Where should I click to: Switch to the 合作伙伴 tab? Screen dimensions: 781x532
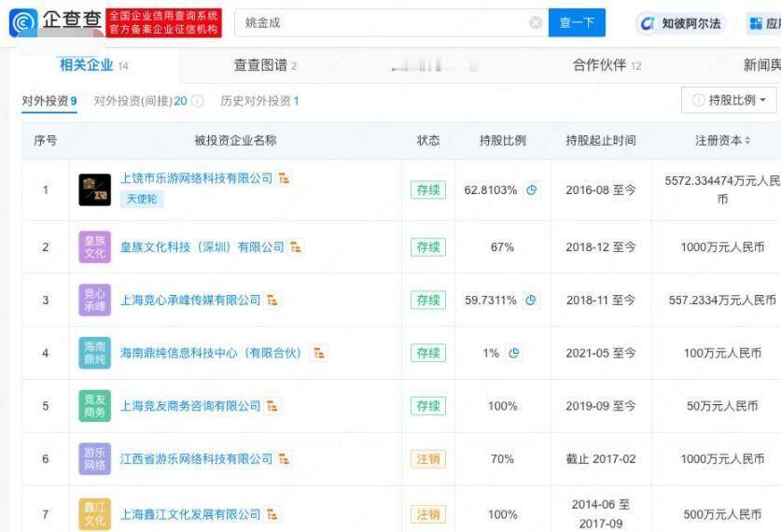pyautogui.click(x=607, y=65)
